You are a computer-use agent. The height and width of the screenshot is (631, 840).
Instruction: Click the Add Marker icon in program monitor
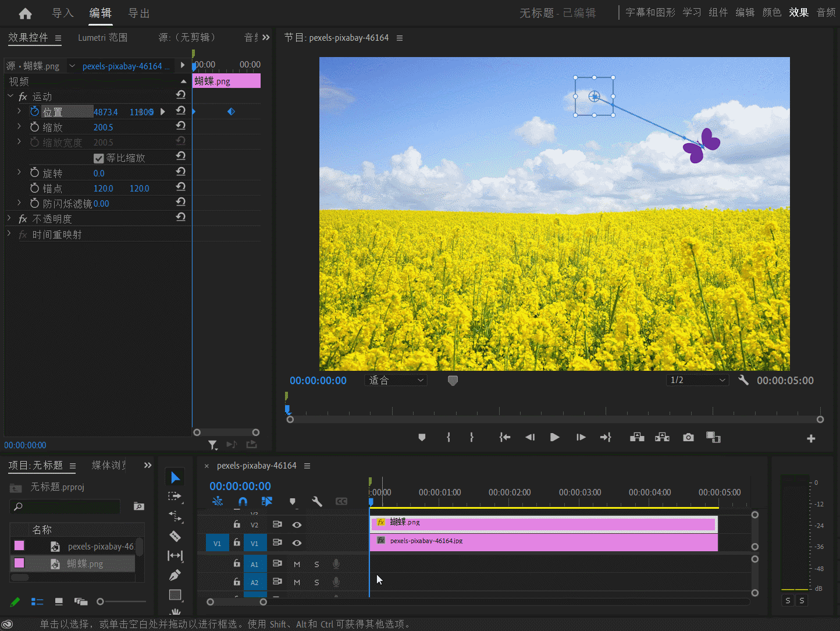pos(422,437)
